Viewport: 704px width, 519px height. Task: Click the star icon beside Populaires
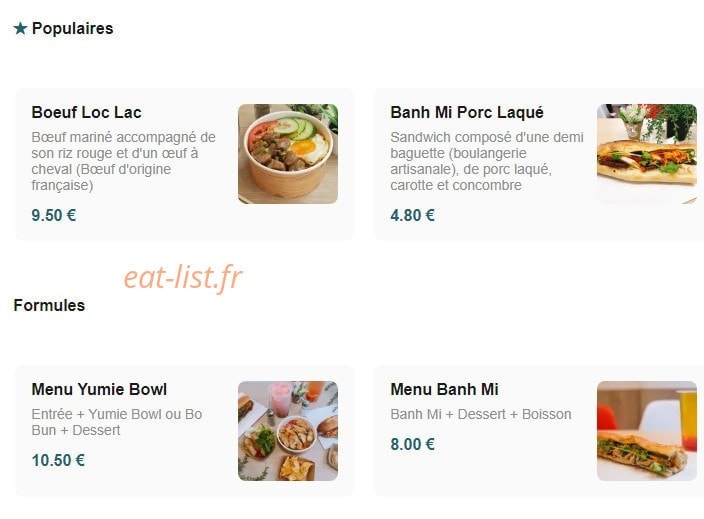(x=20, y=29)
